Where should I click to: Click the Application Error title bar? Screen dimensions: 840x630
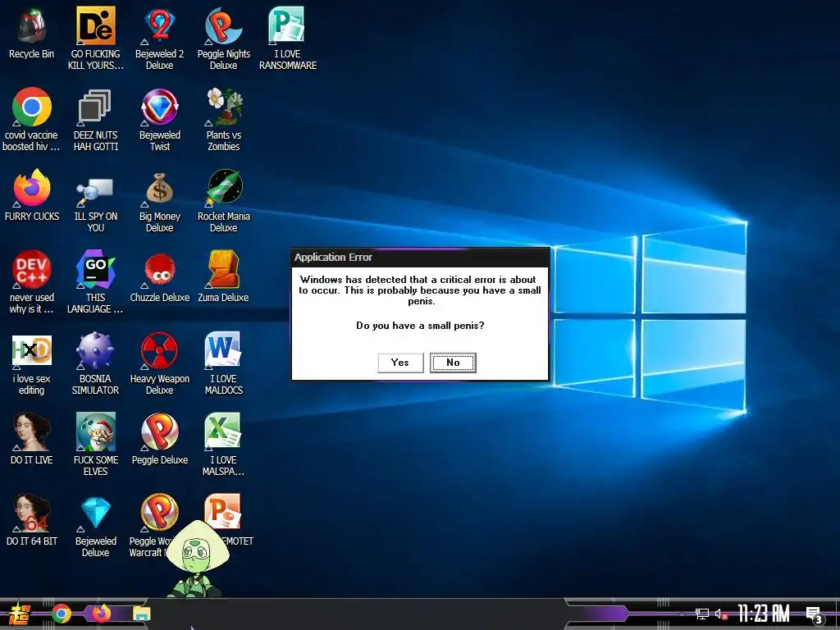(x=421, y=258)
